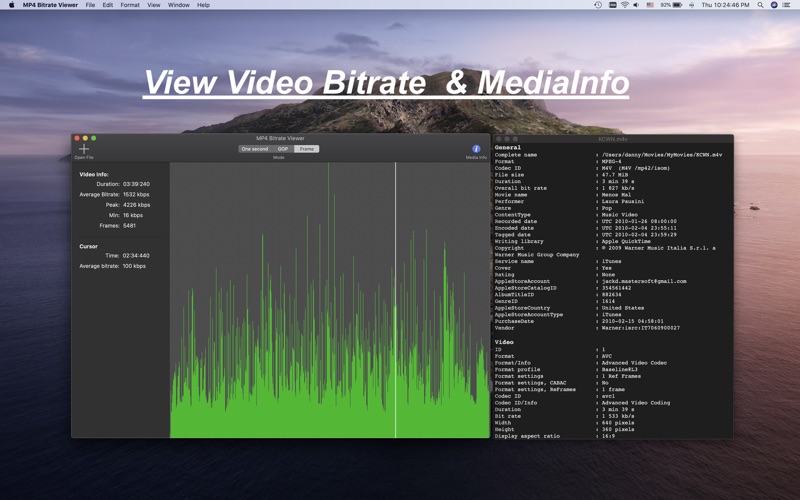
Task: Open Spotlight search magnifier
Action: tap(760, 5)
